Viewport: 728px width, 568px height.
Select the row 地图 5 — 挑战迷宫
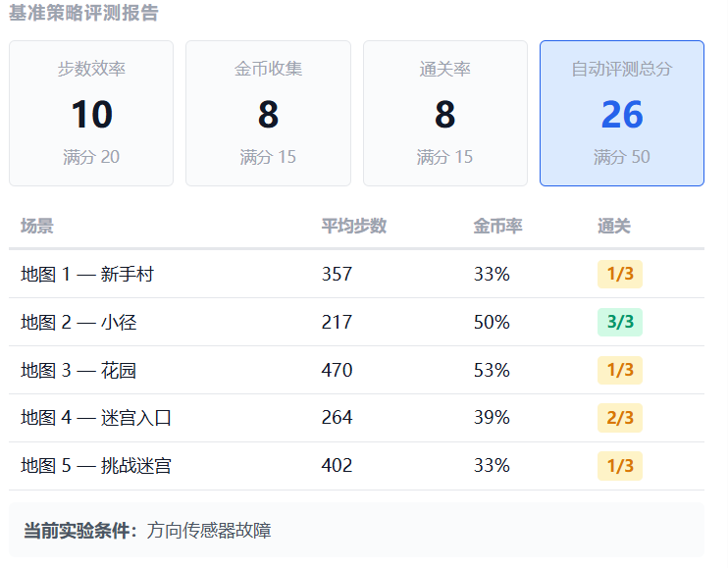pos(356,465)
